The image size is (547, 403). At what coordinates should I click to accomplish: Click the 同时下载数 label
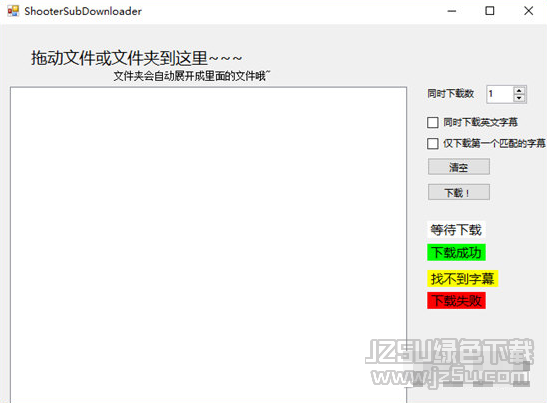point(450,94)
